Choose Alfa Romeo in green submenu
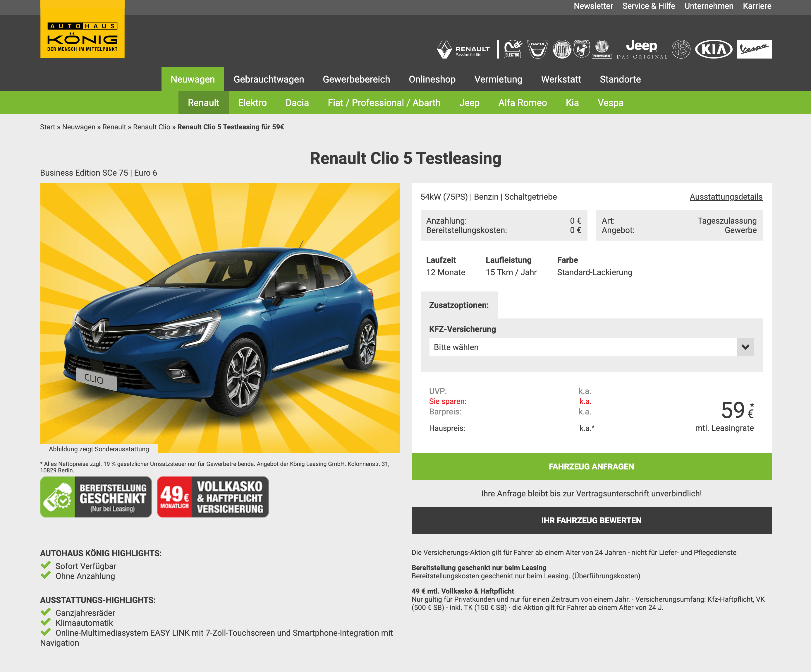 523,102
